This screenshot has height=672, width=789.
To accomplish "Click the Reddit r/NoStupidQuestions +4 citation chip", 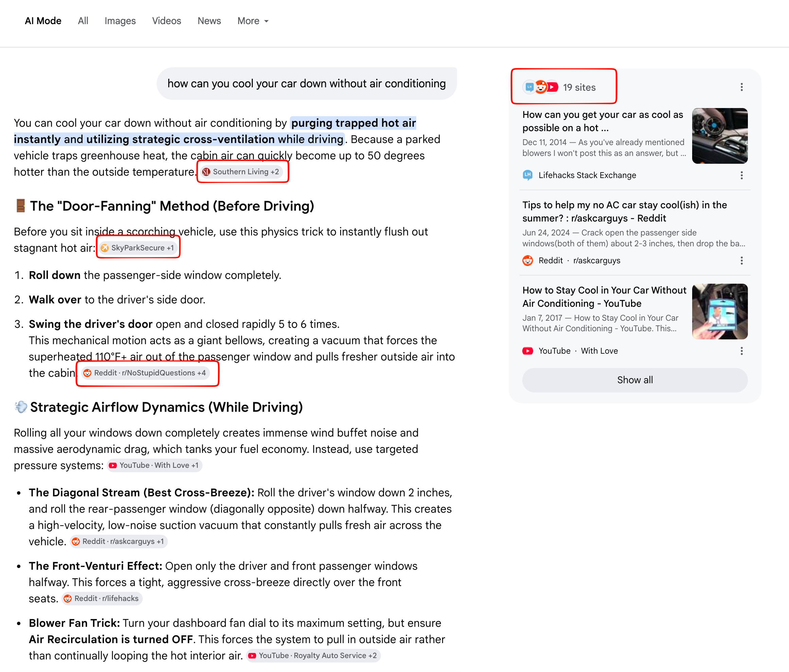I will pyautogui.click(x=145, y=373).
